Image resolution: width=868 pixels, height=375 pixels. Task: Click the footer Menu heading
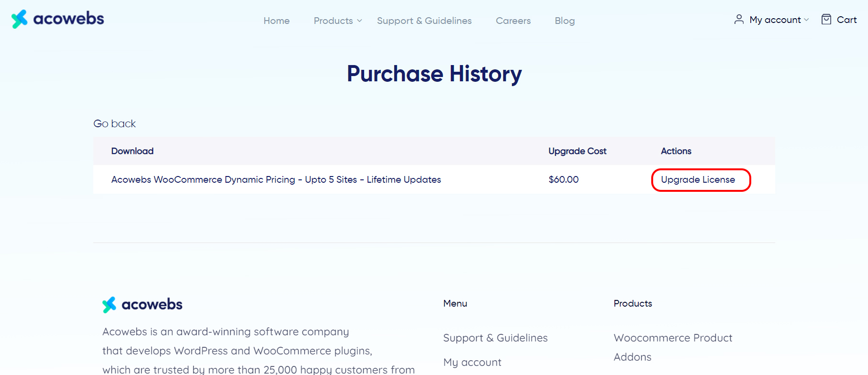(455, 303)
